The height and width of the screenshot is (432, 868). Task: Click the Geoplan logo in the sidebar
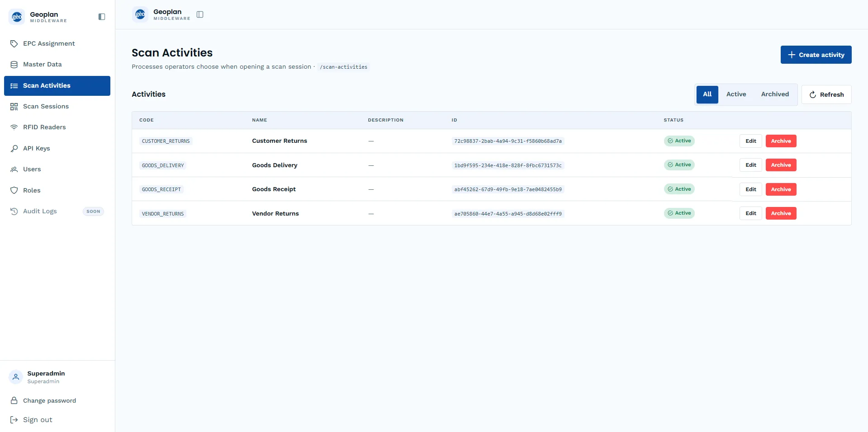(x=17, y=17)
